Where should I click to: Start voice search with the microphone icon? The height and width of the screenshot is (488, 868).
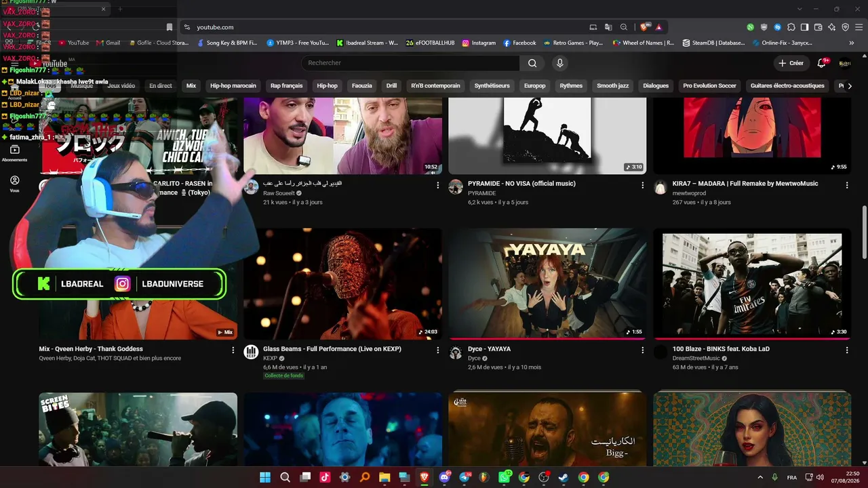[x=559, y=63]
